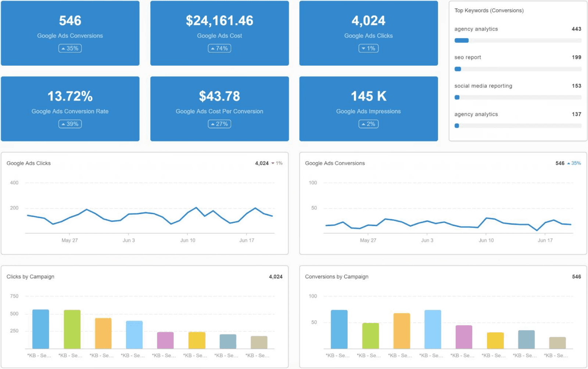Click the 2% badge under Google Ads Impressions
The height and width of the screenshot is (369, 588).
point(368,124)
